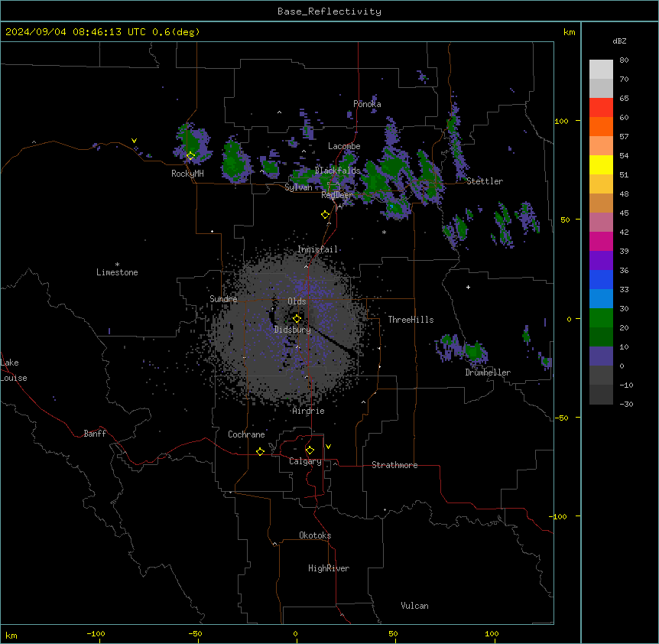Select the light gray 80-70 dBZ legend swatch
The height and width of the screenshot is (644, 659).
[601, 70]
